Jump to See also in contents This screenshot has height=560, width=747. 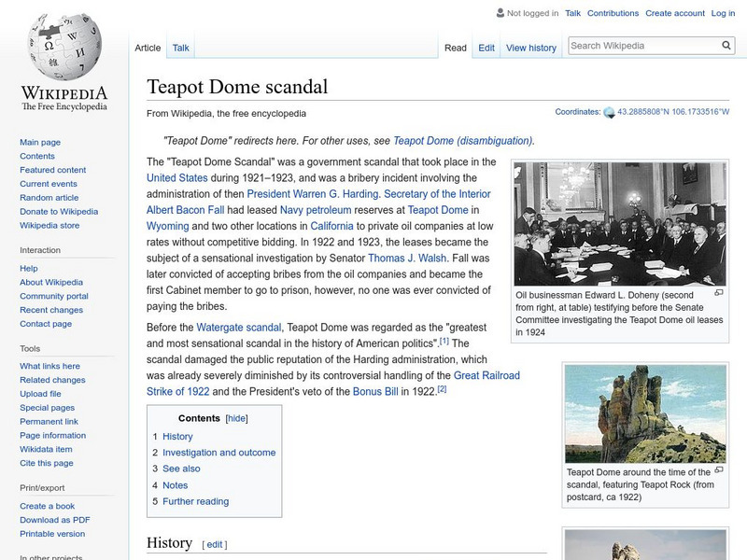(x=181, y=469)
